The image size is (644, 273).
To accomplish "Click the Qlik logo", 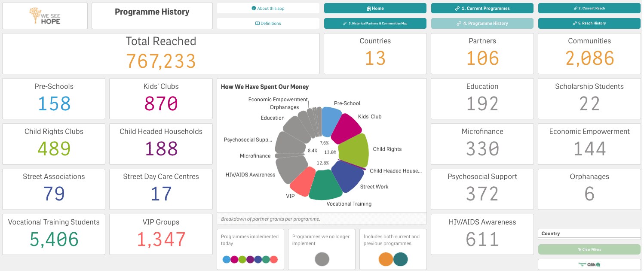I will 589,264.
